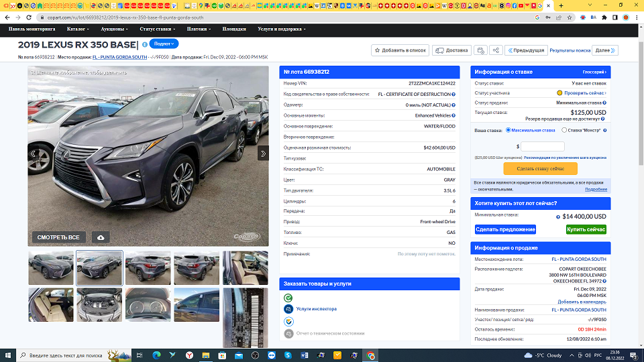Click the bid amount input field
This screenshot has height=362, width=644.
543,146
